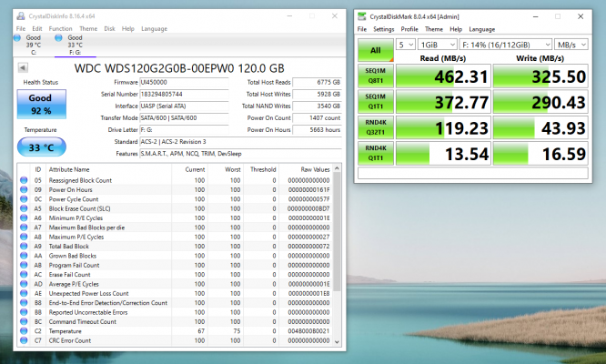
Task: Click status dot for CRC Error Count
Action: 24,340
